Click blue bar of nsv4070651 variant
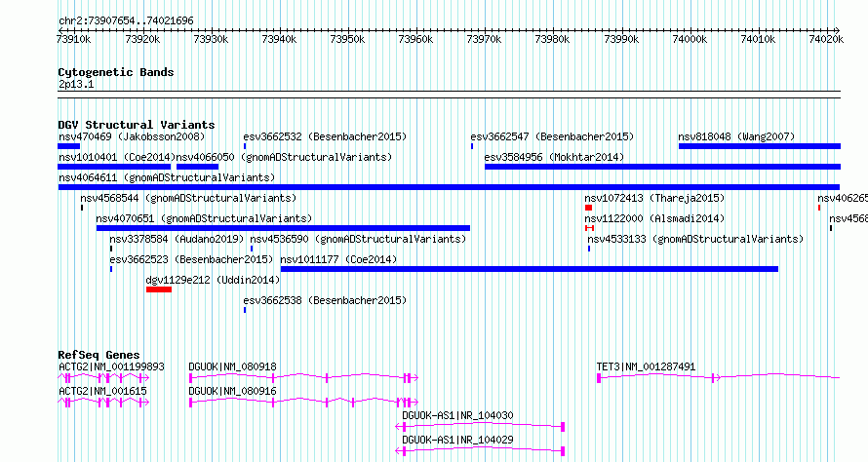The width and height of the screenshot is (868, 462). click(283, 228)
